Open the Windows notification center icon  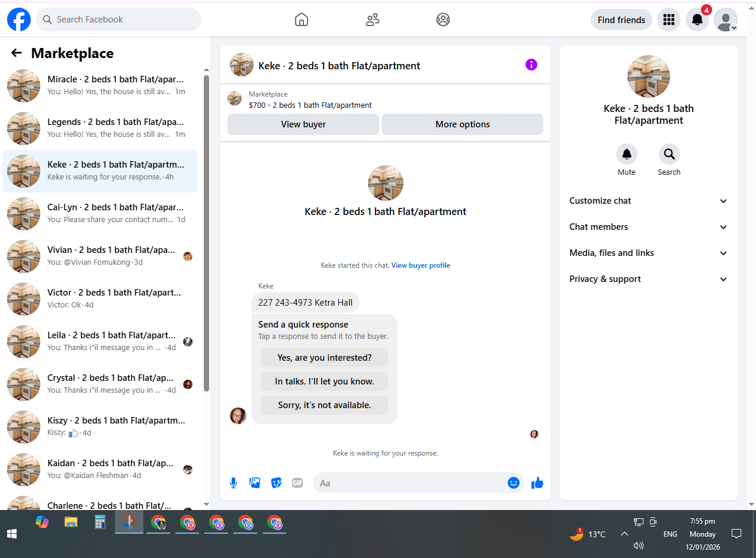736,534
